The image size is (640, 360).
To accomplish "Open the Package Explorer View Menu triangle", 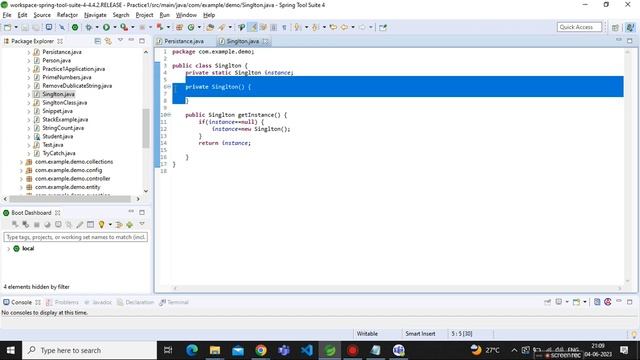I will [120, 40].
